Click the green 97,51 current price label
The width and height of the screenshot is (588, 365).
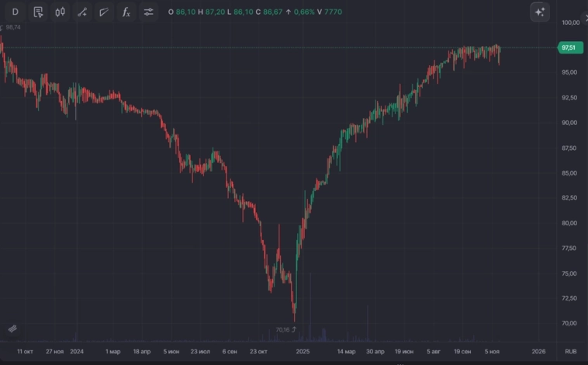point(569,47)
